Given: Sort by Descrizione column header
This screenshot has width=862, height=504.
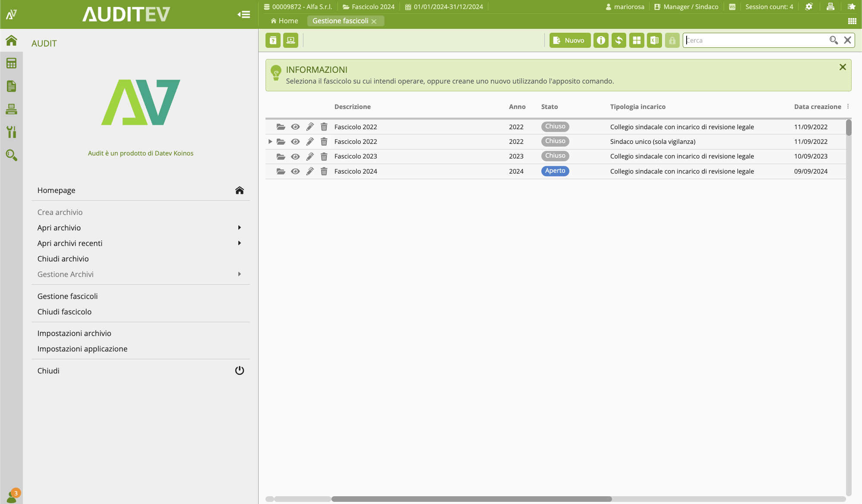Looking at the screenshot, I should (x=352, y=106).
